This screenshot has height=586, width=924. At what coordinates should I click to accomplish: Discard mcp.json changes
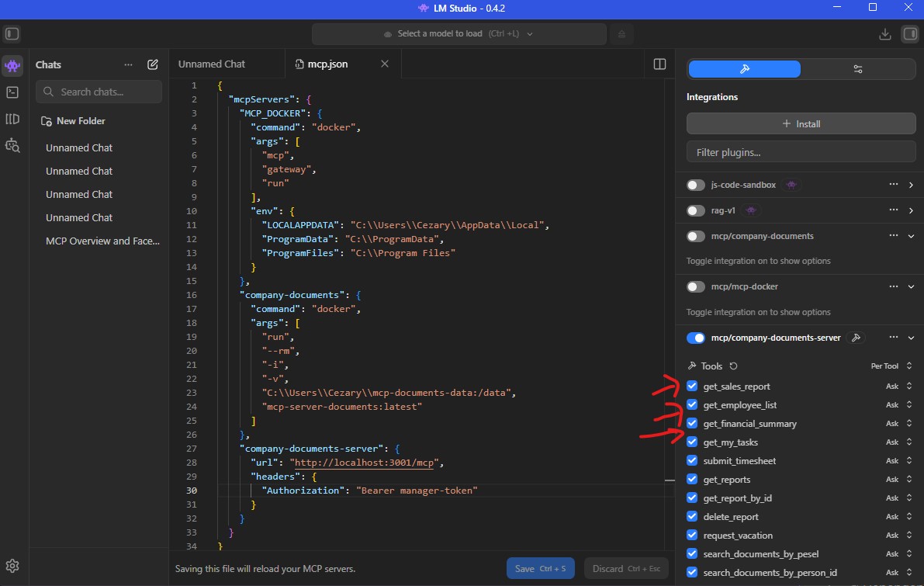pyautogui.click(x=626, y=569)
